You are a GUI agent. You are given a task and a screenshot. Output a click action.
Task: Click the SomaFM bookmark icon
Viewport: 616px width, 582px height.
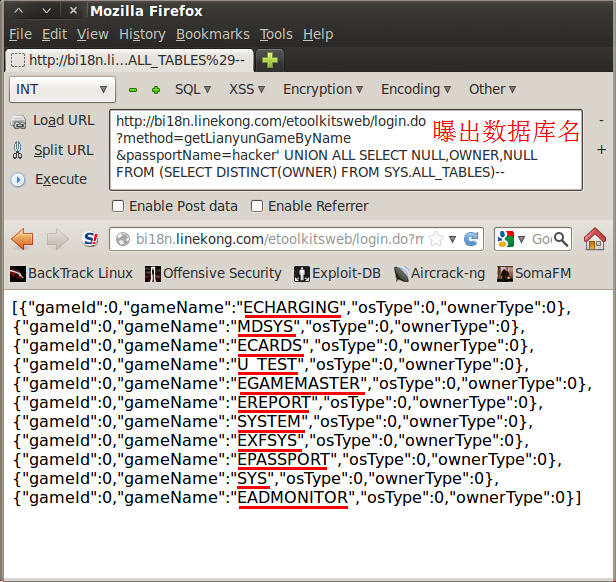click(x=504, y=274)
